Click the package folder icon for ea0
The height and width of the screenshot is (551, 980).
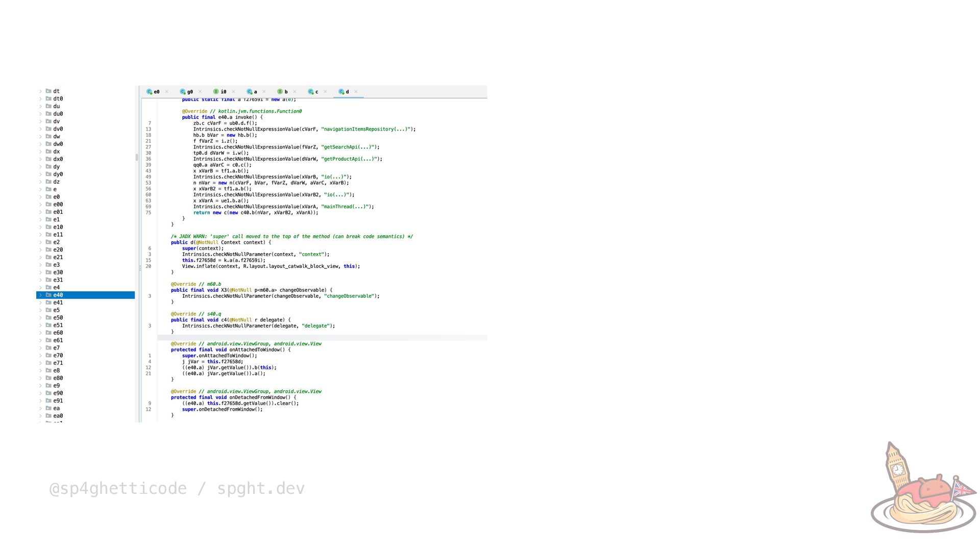[48, 416]
